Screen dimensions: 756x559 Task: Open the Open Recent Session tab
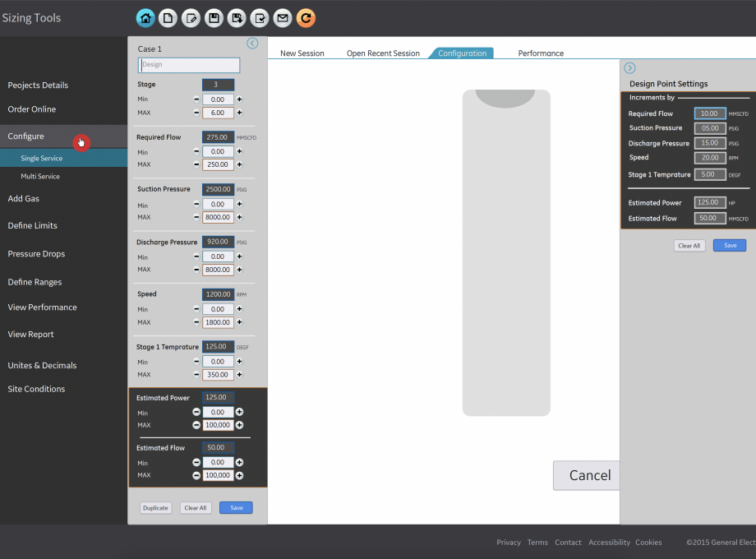click(383, 53)
